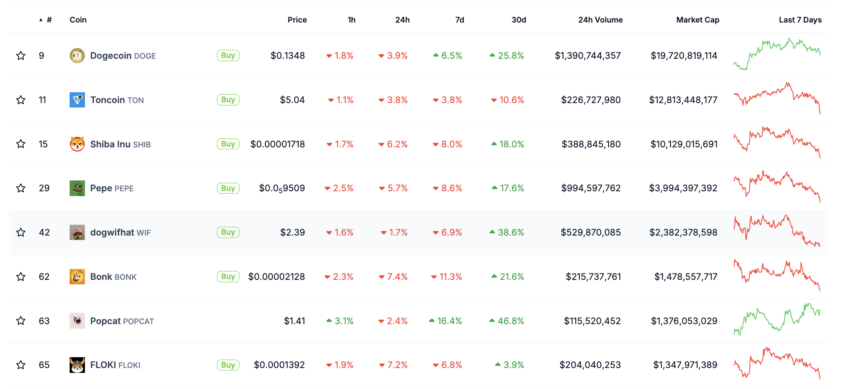Buy Dogecoin with the Buy button
This screenshot has width=850, height=389.
tap(228, 55)
